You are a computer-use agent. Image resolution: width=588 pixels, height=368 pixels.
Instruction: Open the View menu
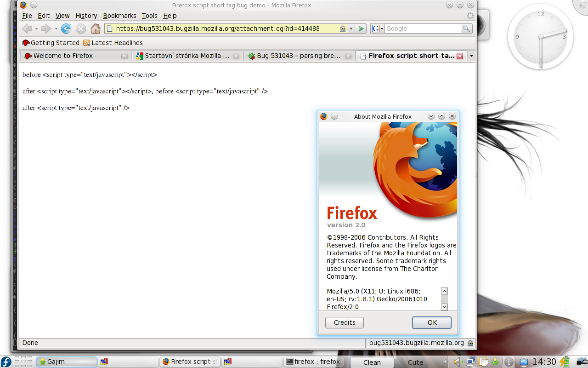click(x=62, y=16)
